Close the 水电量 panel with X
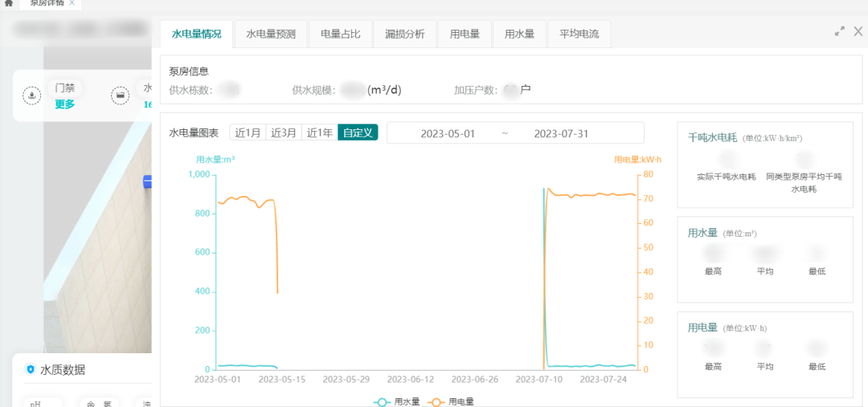 pyautogui.click(x=858, y=31)
